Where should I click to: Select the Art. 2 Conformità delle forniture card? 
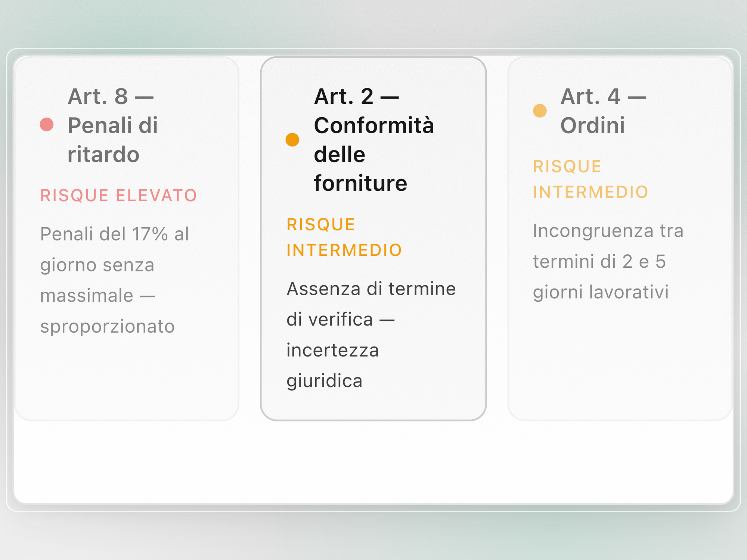coord(373,238)
